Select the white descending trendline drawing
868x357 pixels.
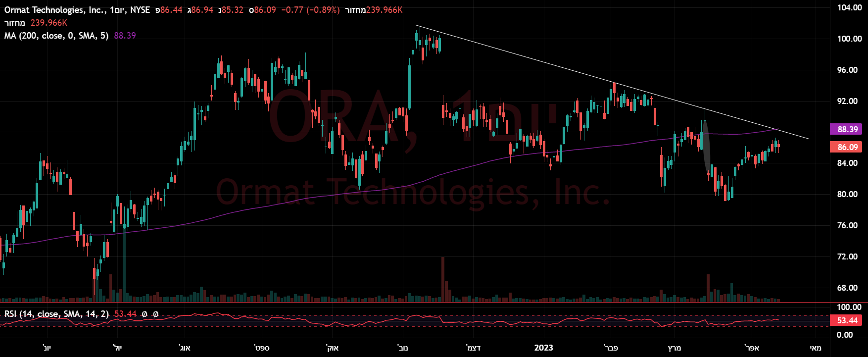(x=613, y=82)
